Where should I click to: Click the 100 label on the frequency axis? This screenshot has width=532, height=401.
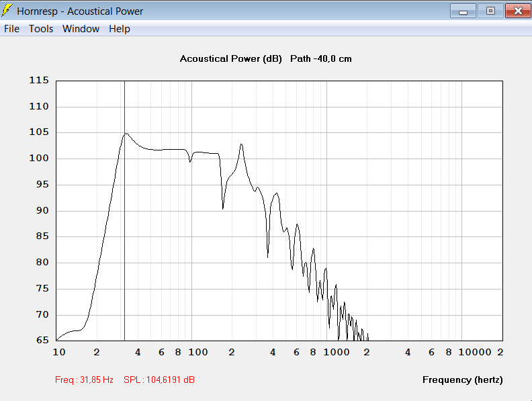pyautogui.click(x=197, y=352)
